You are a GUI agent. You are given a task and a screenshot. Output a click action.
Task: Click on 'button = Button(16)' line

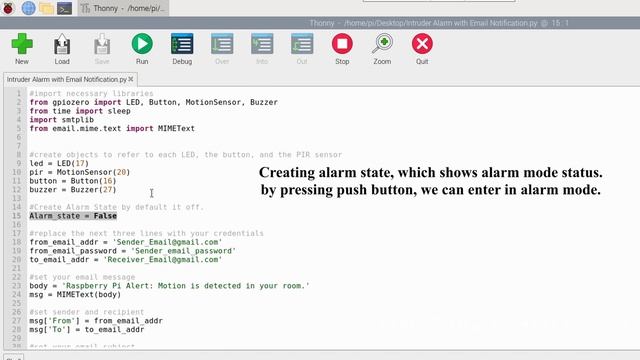point(73,181)
